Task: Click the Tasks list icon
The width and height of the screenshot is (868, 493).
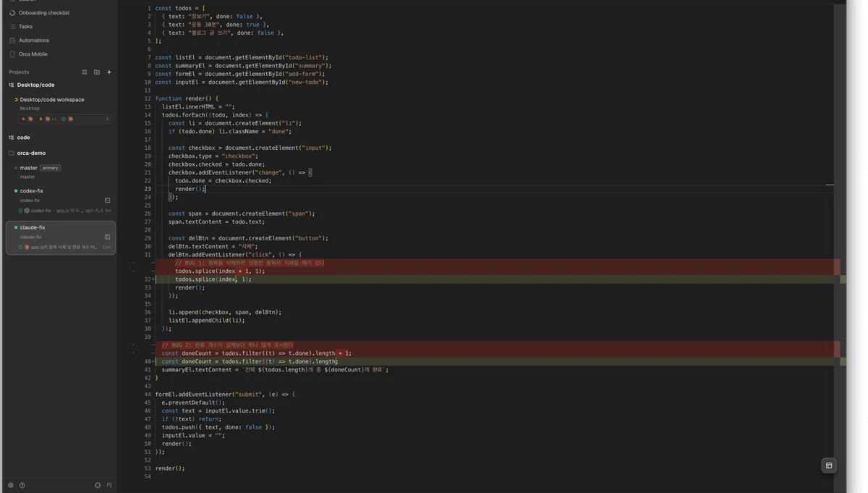Action: coord(12,27)
